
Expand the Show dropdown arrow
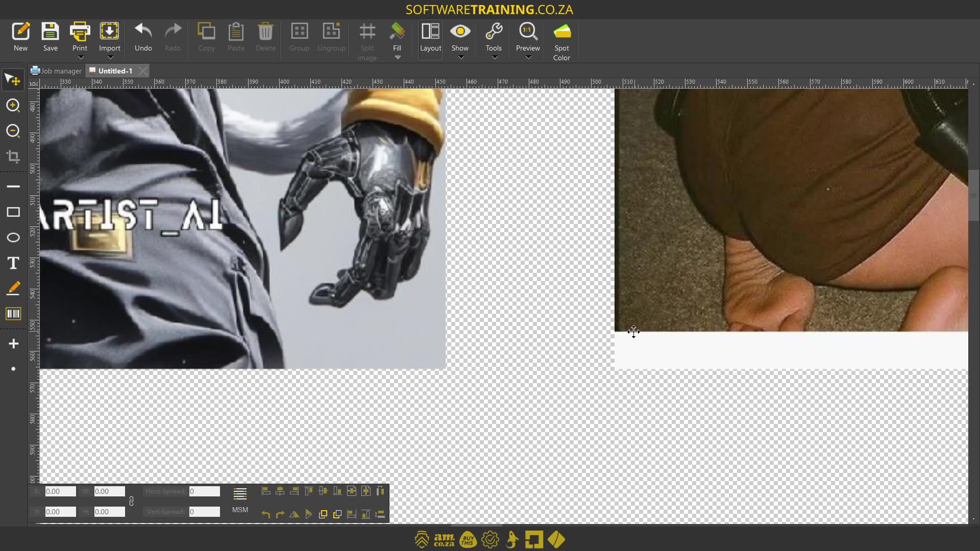(x=460, y=58)
